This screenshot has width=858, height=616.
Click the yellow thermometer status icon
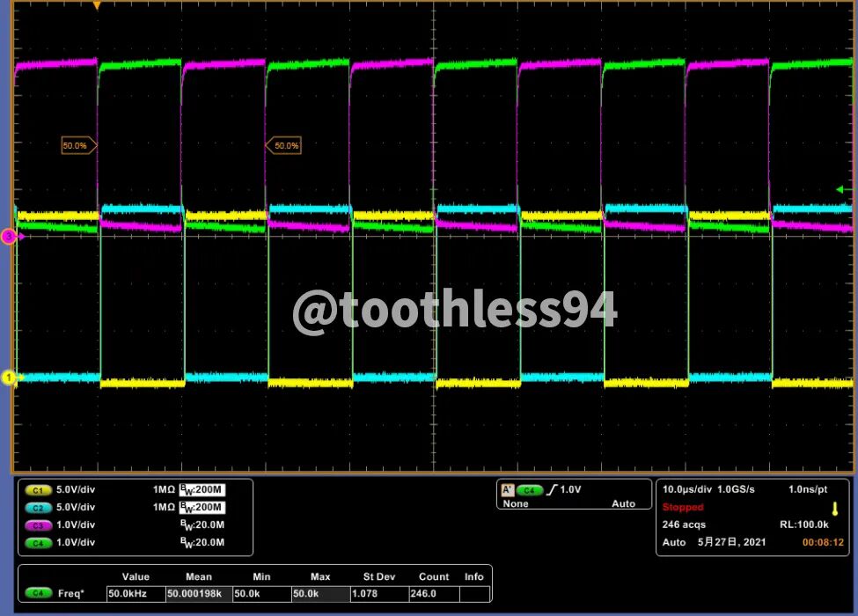[835, 509]
